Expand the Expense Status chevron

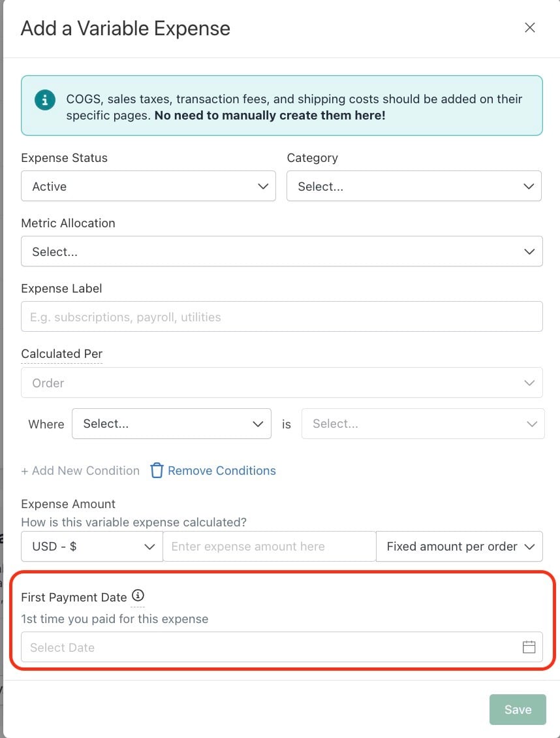click(x=263, y=186)
